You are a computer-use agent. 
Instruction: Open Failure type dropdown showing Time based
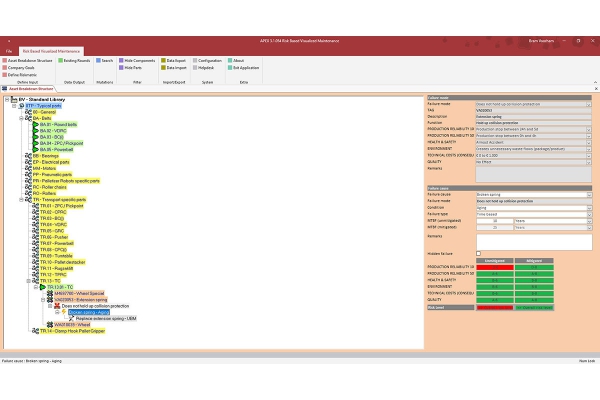point(589,214)
